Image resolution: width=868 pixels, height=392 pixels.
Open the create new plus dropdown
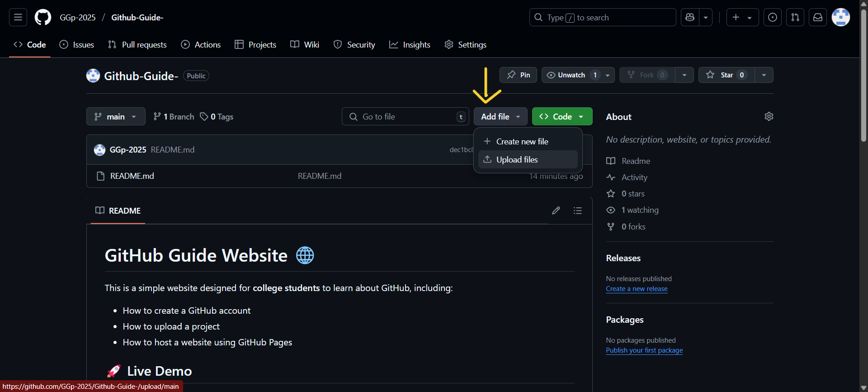742,17
